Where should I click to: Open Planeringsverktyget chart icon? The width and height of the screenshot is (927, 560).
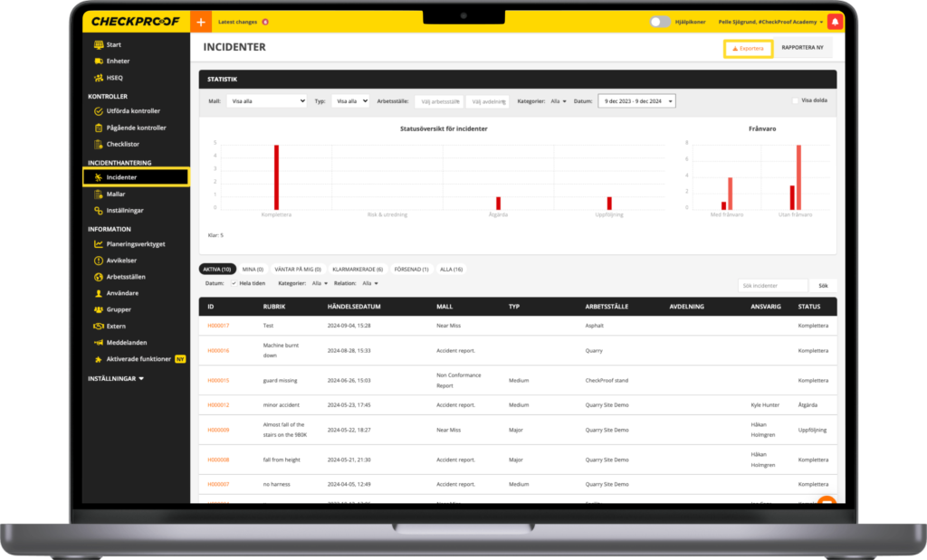click(x=99, y=244)
